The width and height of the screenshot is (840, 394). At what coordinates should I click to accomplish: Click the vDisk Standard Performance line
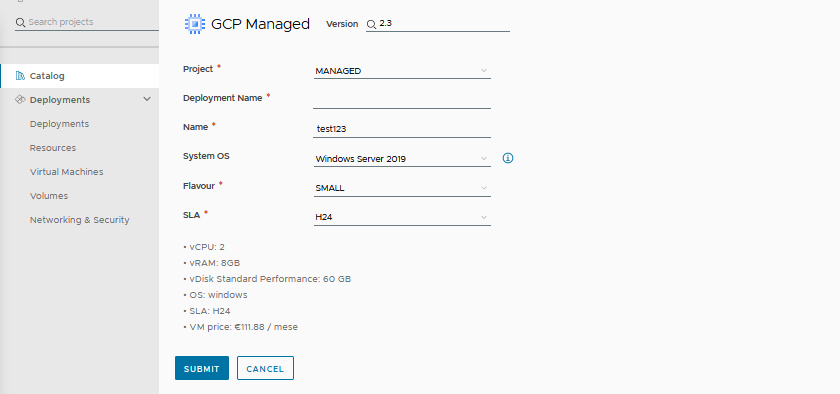point(267,279)
